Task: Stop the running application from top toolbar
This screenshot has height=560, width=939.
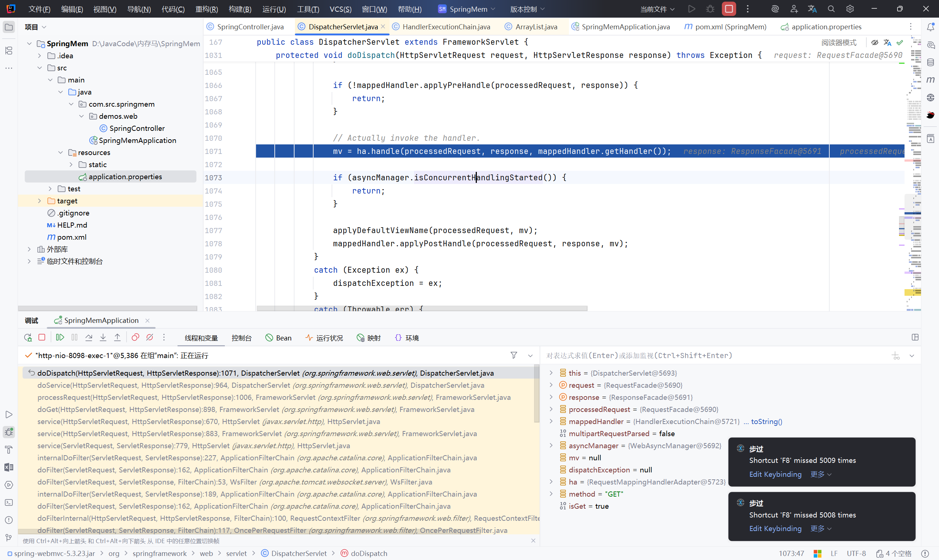Action: point(729,9)
